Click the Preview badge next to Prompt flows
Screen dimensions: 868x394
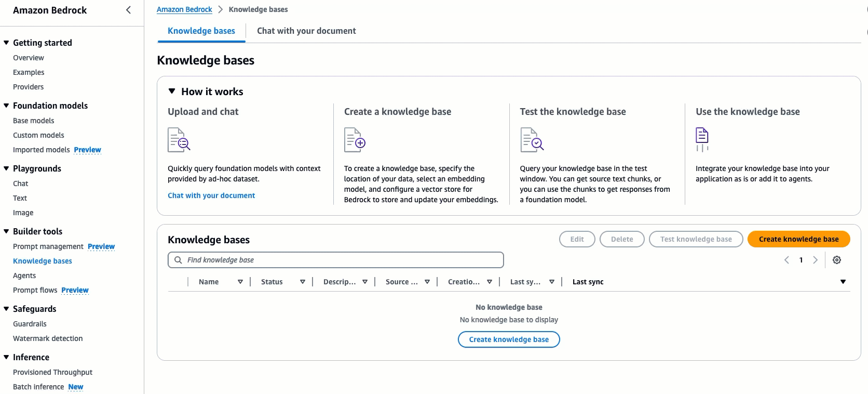75,290
